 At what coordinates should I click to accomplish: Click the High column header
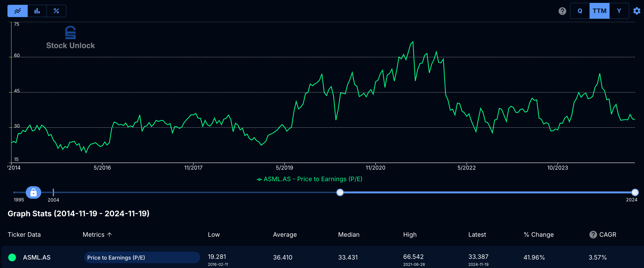(410, 235)
